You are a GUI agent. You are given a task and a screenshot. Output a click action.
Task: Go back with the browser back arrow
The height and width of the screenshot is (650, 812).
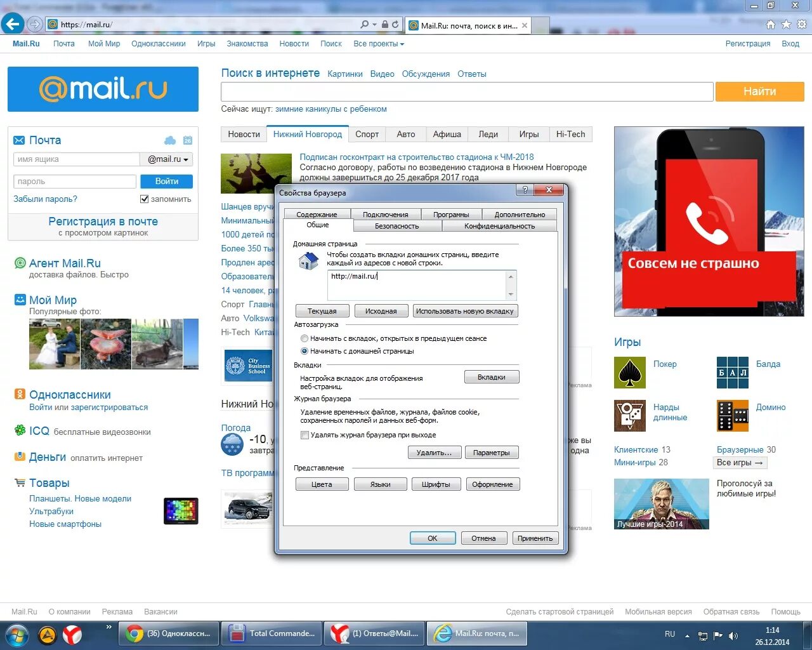coord(13,24)
